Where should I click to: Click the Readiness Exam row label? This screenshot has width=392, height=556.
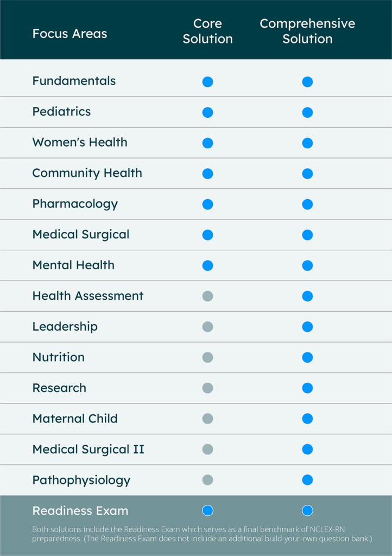[80, 510]
